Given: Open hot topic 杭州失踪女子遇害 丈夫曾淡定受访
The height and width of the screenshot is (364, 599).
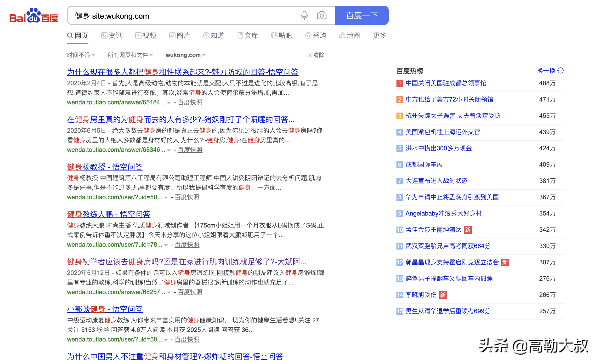Looking at the screenshot, I should tap(453, 116).
